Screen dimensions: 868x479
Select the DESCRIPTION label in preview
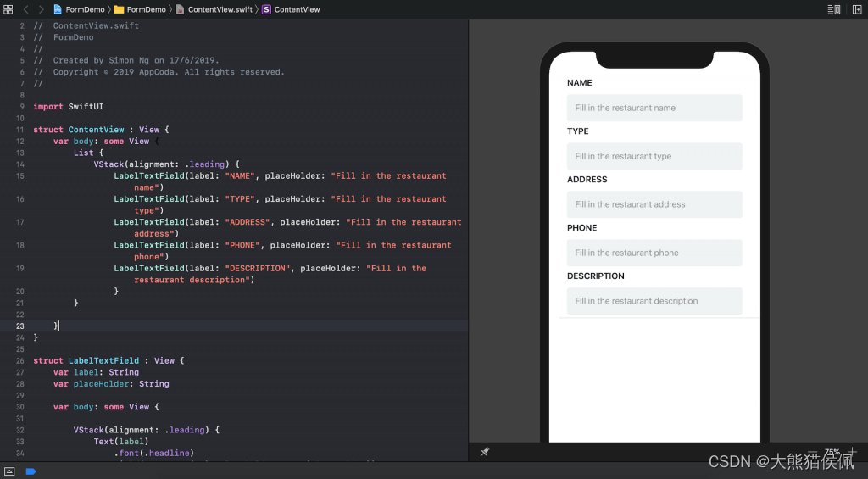click(596, 276)
